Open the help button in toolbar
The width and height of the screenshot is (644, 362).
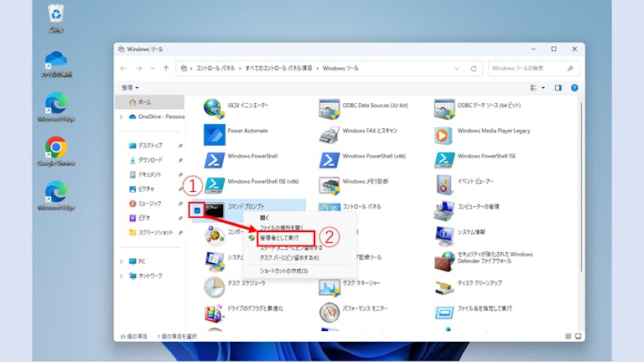tap(574, 88)
